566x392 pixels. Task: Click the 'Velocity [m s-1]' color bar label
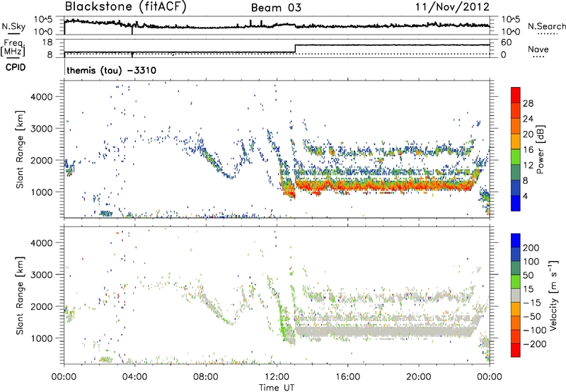coord(553,295)
